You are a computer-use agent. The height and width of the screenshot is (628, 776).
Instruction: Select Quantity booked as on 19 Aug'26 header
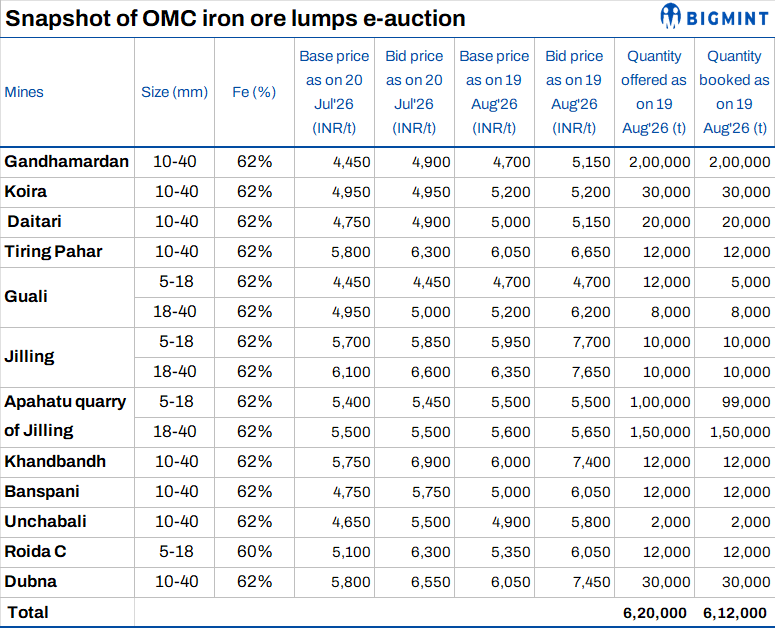pos(734,92)
